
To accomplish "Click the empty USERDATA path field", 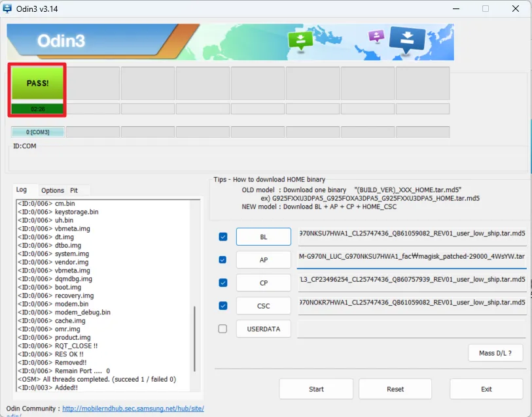I will [411, 329].
